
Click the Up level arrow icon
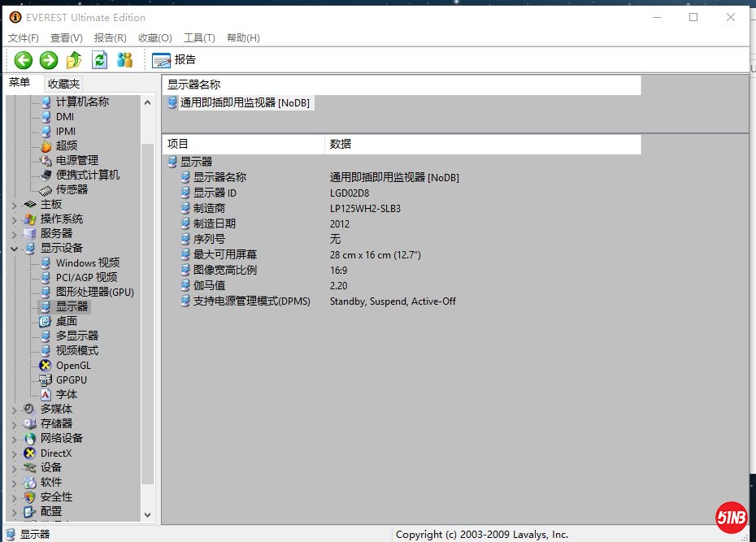[x=74, y=59]
